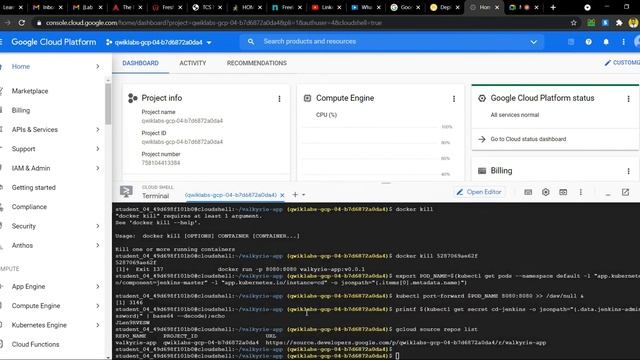Expand the search bar dropdown arrow

(x=533, y=42)
